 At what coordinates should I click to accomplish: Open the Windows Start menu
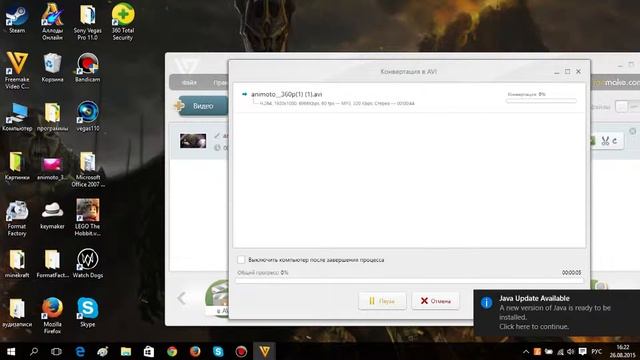[x=11, y=351]
